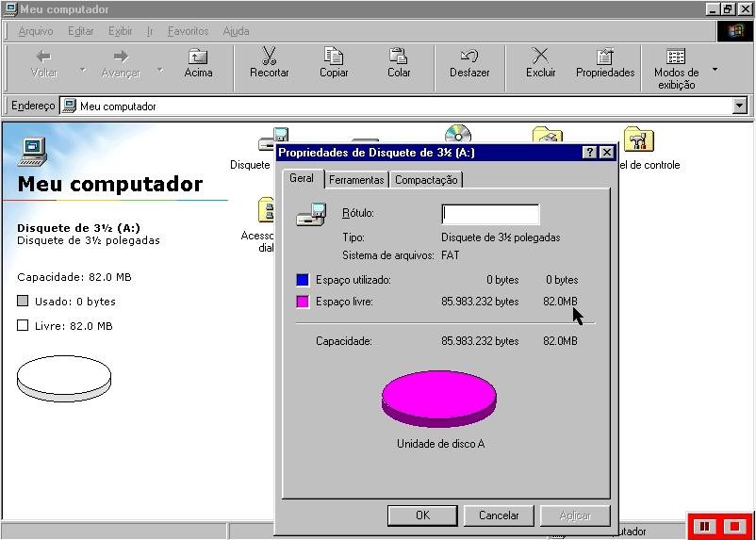Click the Colar clipboard icon
Screen dimensions: 756x540
coord(399,56)
